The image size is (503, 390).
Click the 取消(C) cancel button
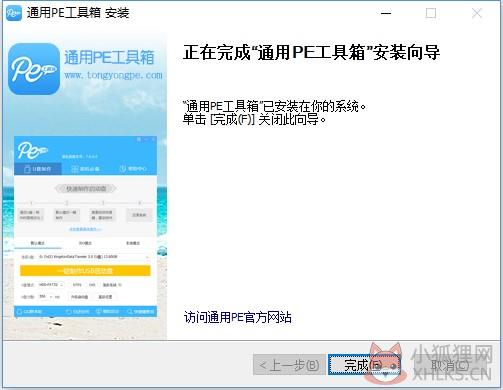(449, 365)
